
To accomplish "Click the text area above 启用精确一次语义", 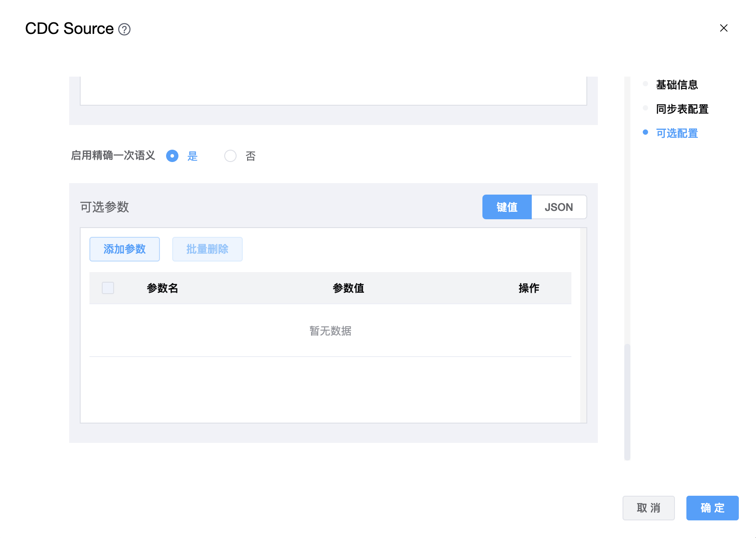I will [333, 91].
